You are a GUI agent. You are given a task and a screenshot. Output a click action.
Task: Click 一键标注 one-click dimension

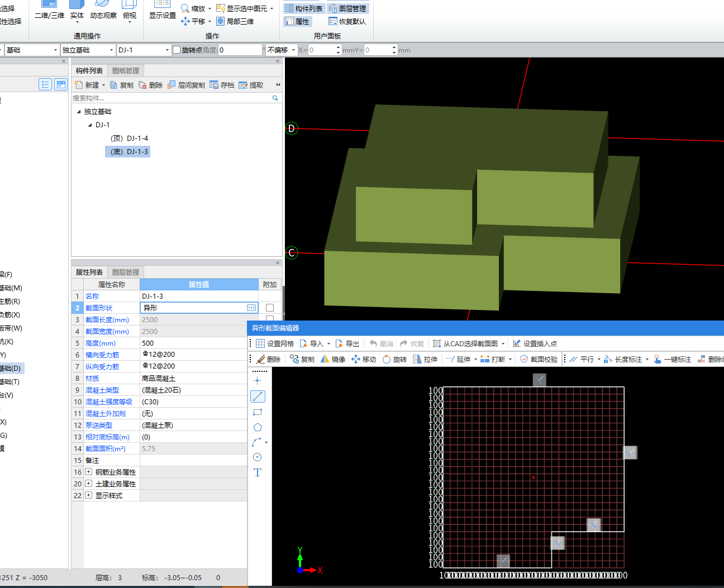(x=672, y=359)
